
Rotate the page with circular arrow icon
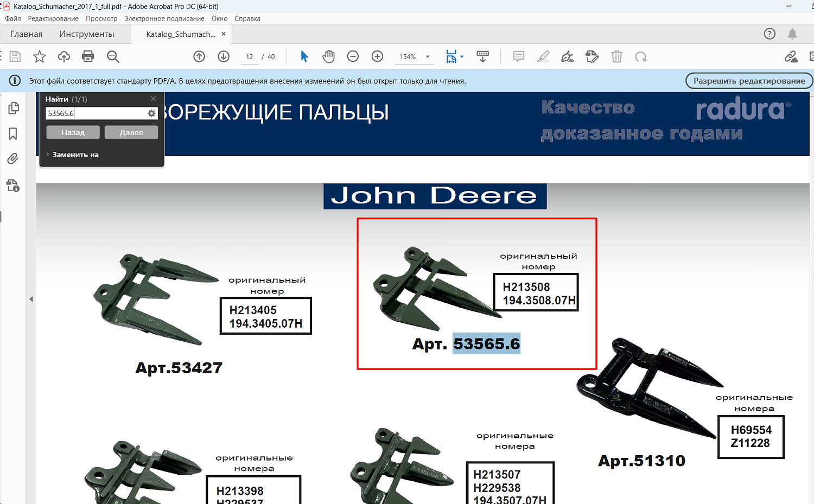[x=641, y=56]
